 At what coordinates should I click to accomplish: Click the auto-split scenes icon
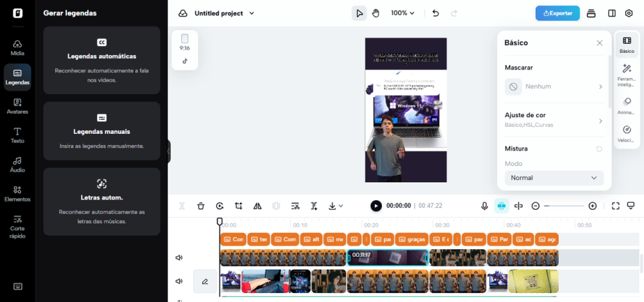coord(314,206)
